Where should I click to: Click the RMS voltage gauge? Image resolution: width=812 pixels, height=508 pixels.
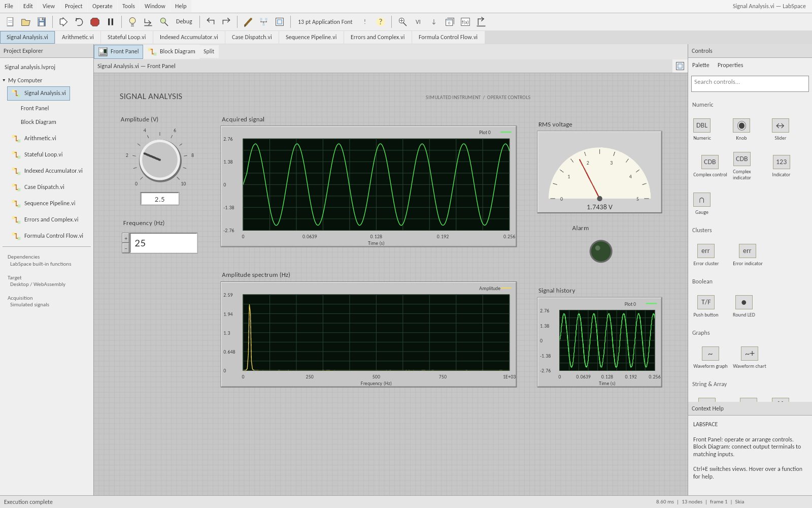coord(599,172)
